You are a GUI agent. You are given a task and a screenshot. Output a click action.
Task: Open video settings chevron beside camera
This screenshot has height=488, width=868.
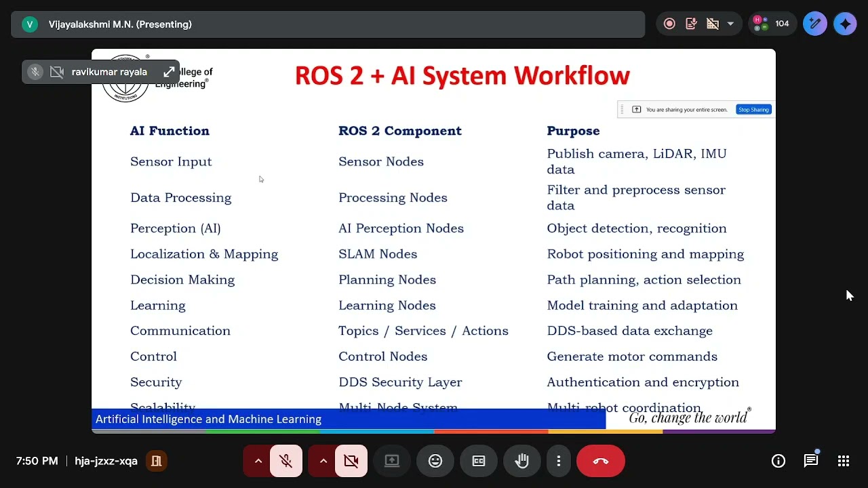pyautogui.click(x=323, y=461)
